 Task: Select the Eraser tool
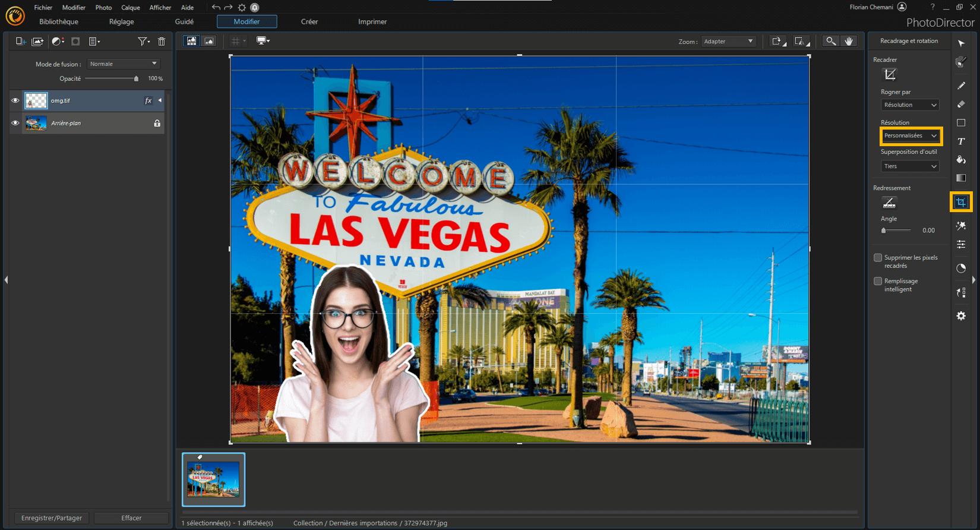tap(960, 105)
